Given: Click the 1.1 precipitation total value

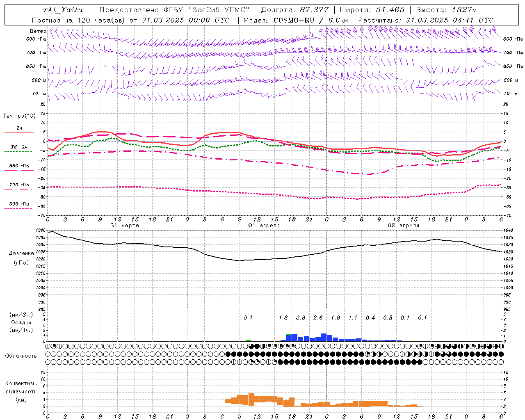Looking at the screenshot, I should tap(353, 317).
